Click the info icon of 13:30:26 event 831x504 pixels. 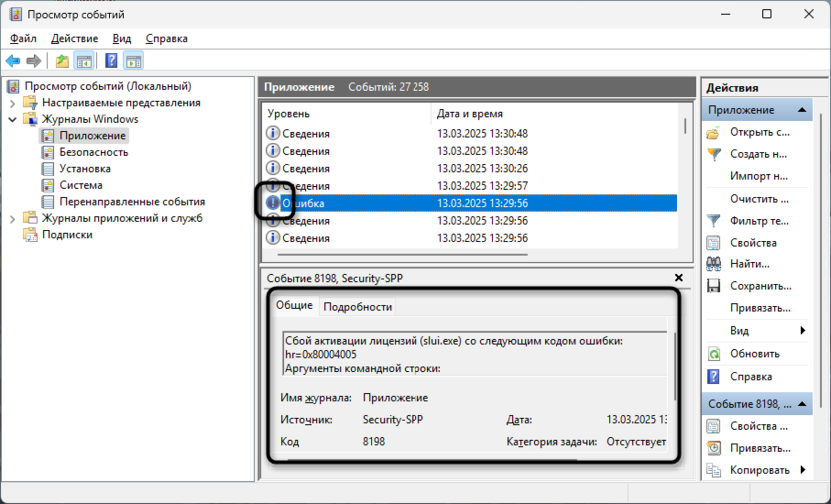[272, 168]
